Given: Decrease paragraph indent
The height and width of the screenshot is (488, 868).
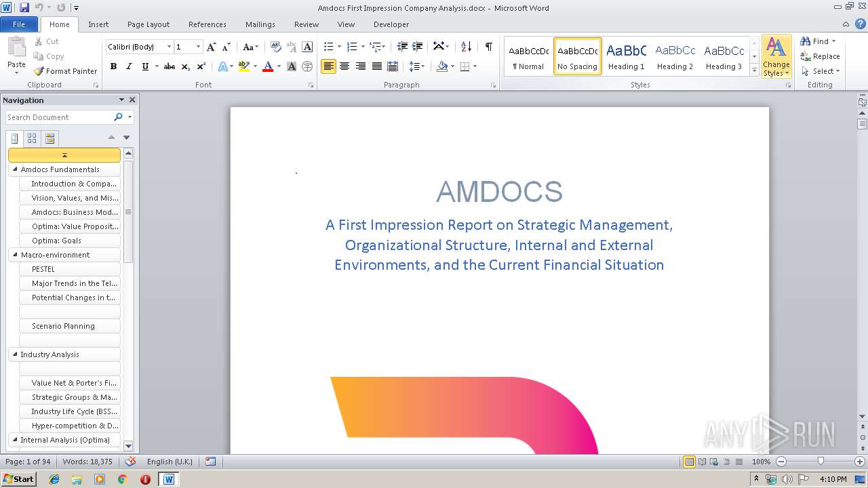Looking at the screenshot, I should 402,47.
